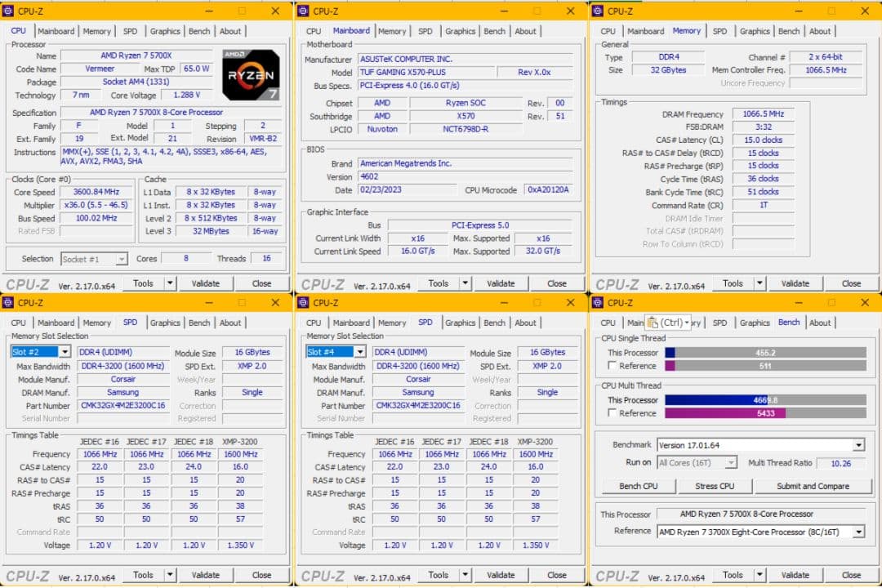Click the Submit and Compare button
The image size is (882, 588).
[814, 486]
